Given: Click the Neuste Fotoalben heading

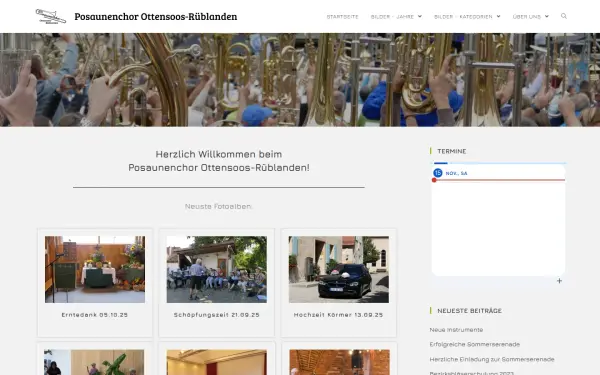Looking at the screenshot, I should coord(218,206).
